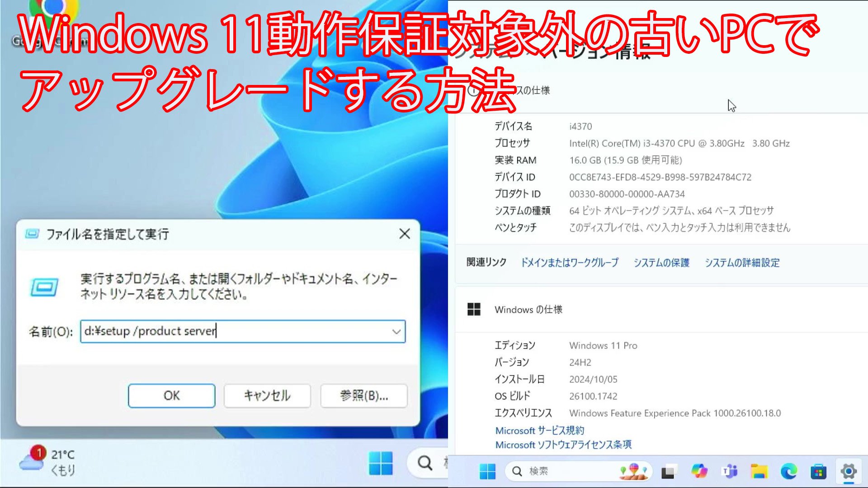Select the device name value i4370

580,127
